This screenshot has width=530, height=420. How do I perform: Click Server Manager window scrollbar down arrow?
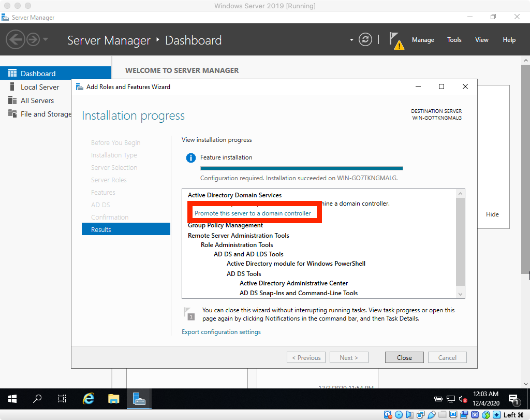click(526, 384)
